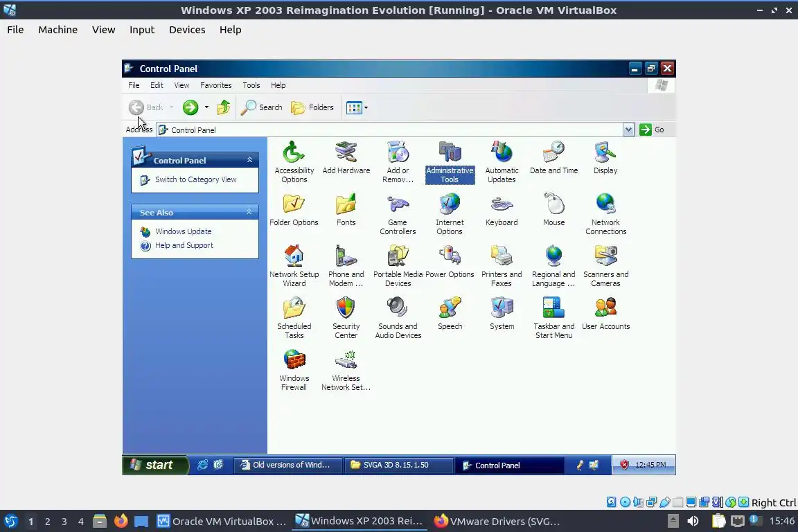Open the Control Panel View menu
Viewport: 798px width, 532px height.
pyautogui.click(x=181, y=85)
